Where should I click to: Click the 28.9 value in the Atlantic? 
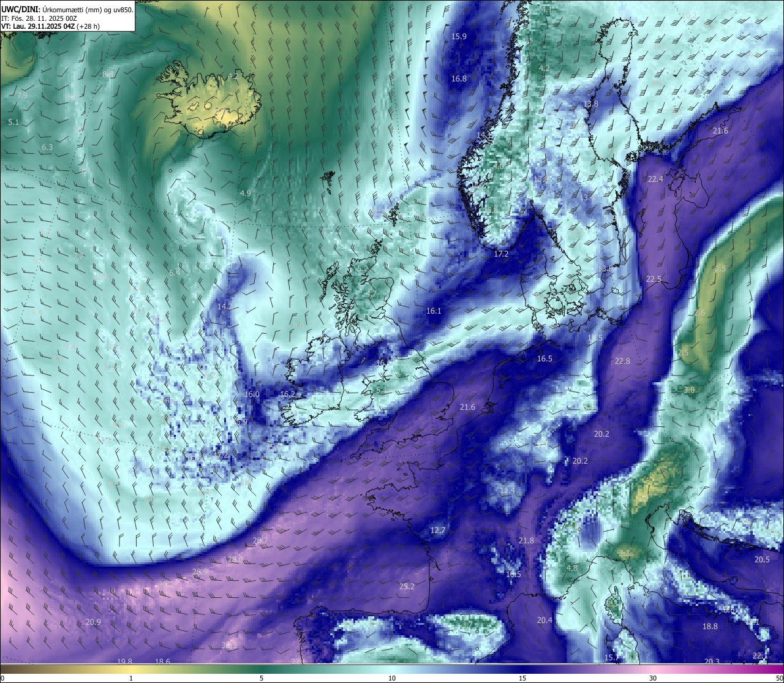(200, 572)
